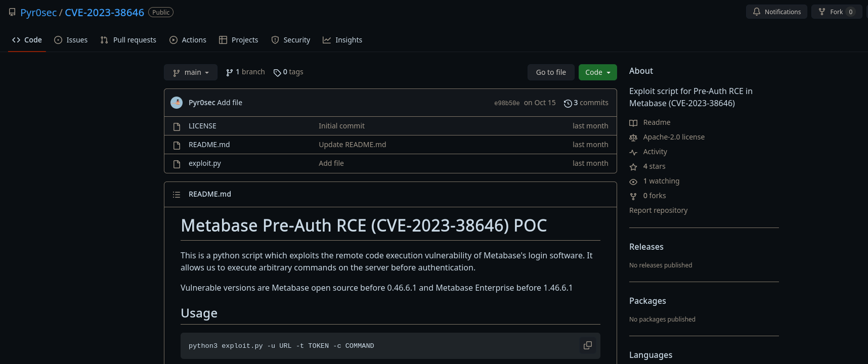Expand the green Code dropdown button
The image size is (868, 364).
(597, 72)
